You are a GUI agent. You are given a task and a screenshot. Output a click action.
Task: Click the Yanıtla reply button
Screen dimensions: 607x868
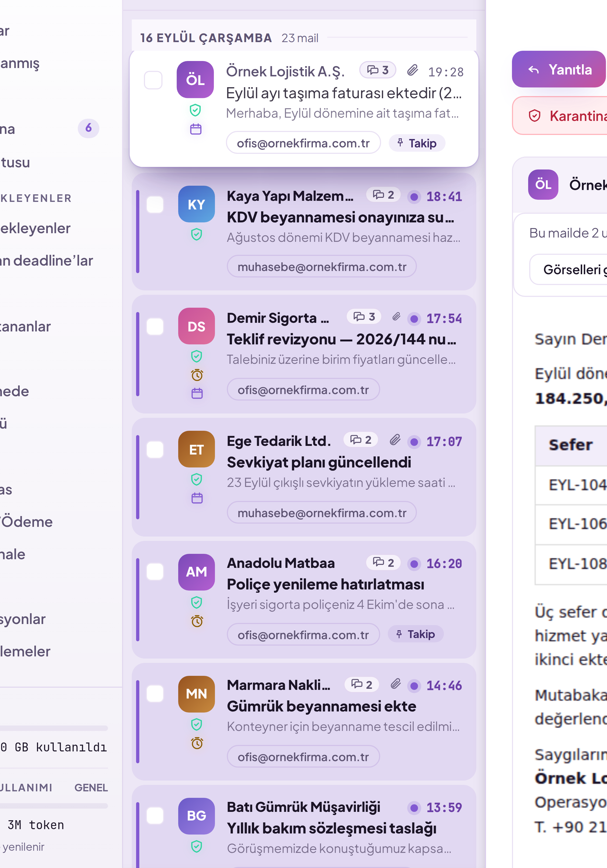pos(559,69)
